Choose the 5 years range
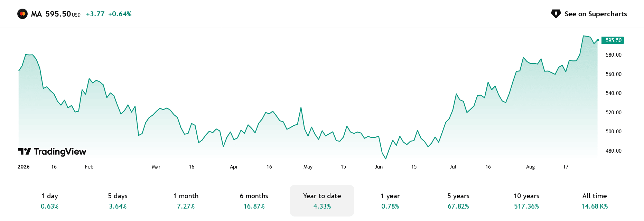644x221 pixels. 458,201
